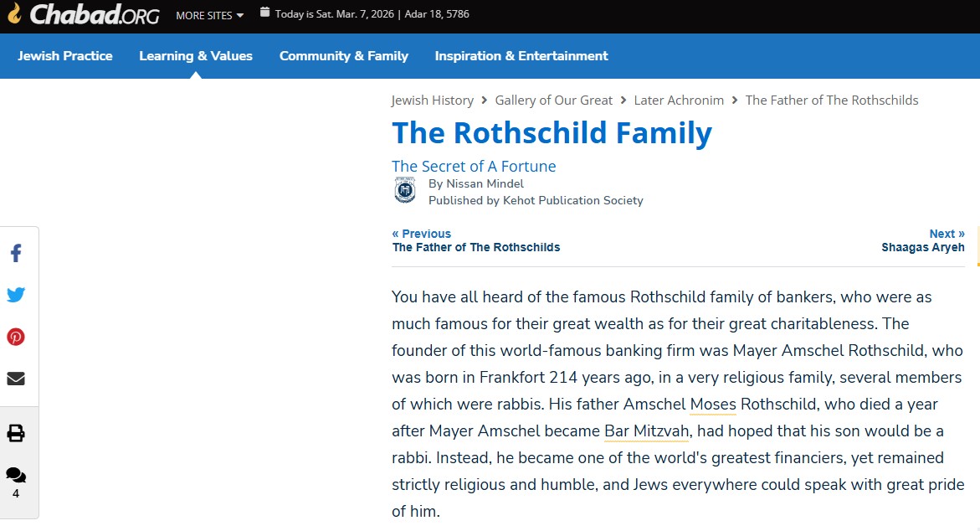Screen dimensions: 980x531
Task: Click the Bar Mitzvah glossary term
Action: tap(647, 430)
